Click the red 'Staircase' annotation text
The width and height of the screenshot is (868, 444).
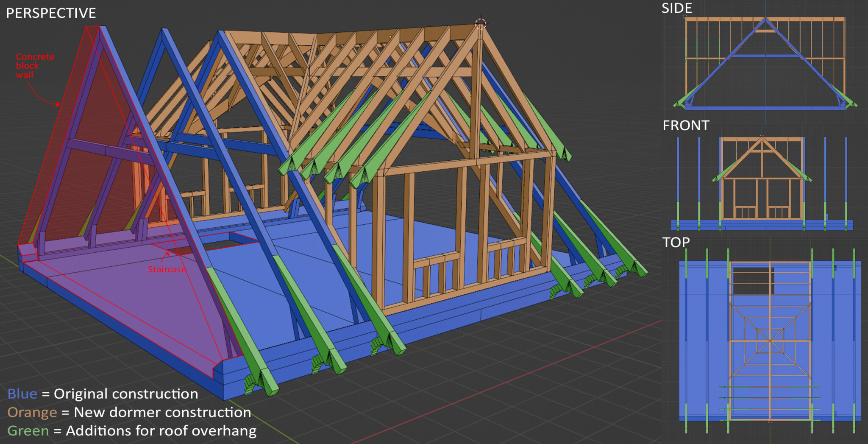(167, 269)
